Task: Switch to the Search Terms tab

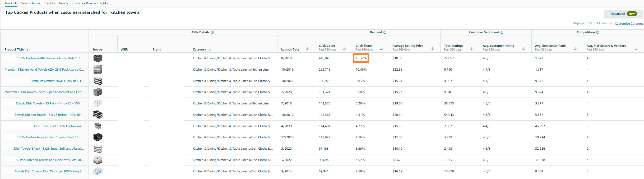Action: coord(31,3)
